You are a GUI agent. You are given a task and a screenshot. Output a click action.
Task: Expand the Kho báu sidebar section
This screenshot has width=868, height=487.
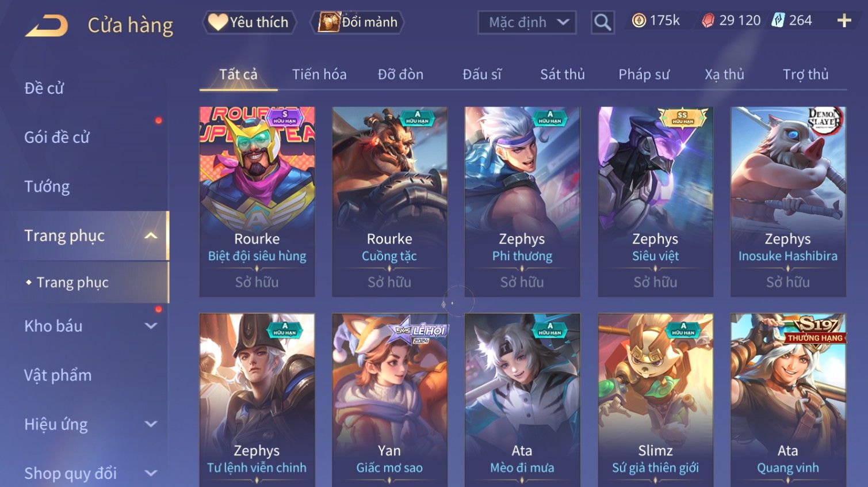pyautogui.click(x=151, y=326)
